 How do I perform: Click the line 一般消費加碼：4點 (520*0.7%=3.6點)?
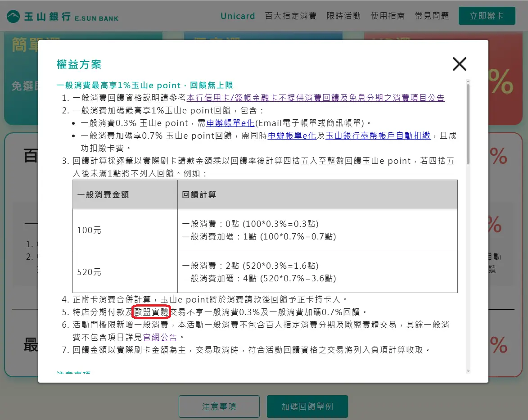(259, 278)
